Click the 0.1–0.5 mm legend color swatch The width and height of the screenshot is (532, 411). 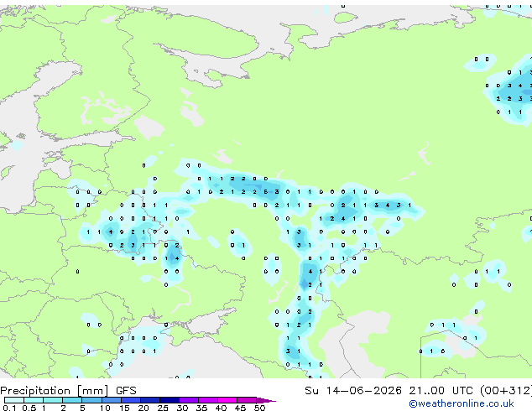point(14,400)
